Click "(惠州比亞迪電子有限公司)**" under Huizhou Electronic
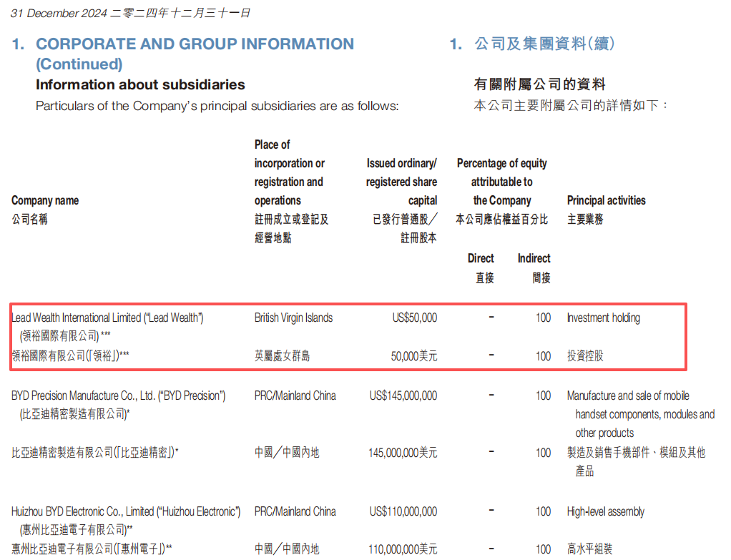731x560 pixels. (76, 530)
